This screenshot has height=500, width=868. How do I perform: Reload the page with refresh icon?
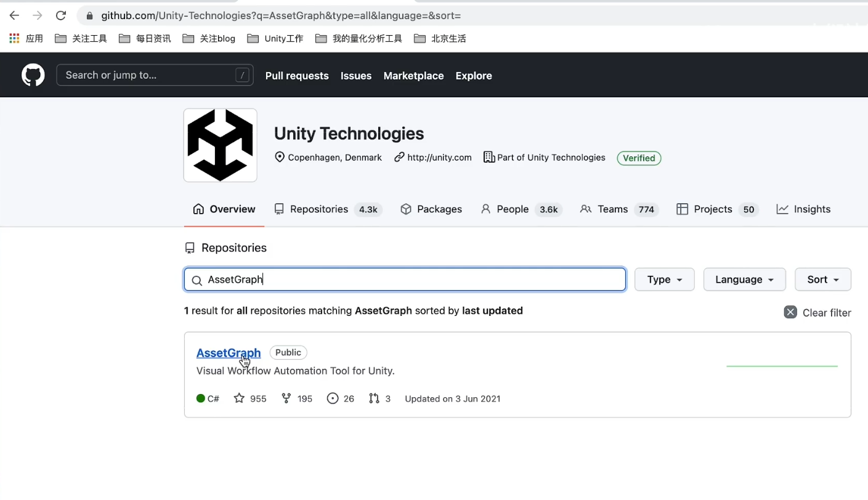pos(60,15)
